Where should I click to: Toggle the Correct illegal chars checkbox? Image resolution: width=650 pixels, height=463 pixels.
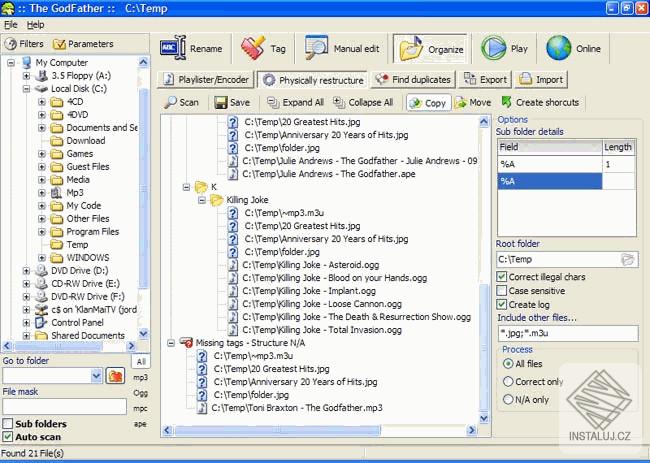[502, 276]
